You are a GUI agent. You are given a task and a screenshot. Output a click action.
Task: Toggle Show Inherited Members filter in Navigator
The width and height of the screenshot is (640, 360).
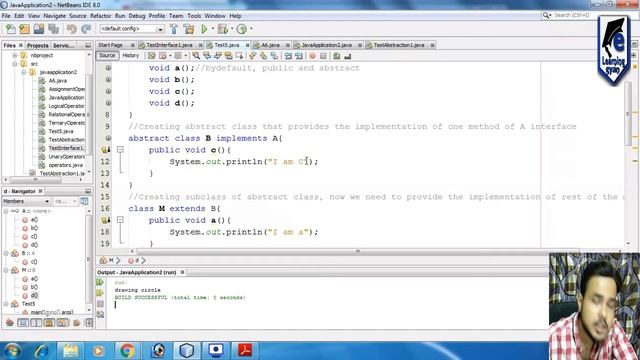pos(10,323)
